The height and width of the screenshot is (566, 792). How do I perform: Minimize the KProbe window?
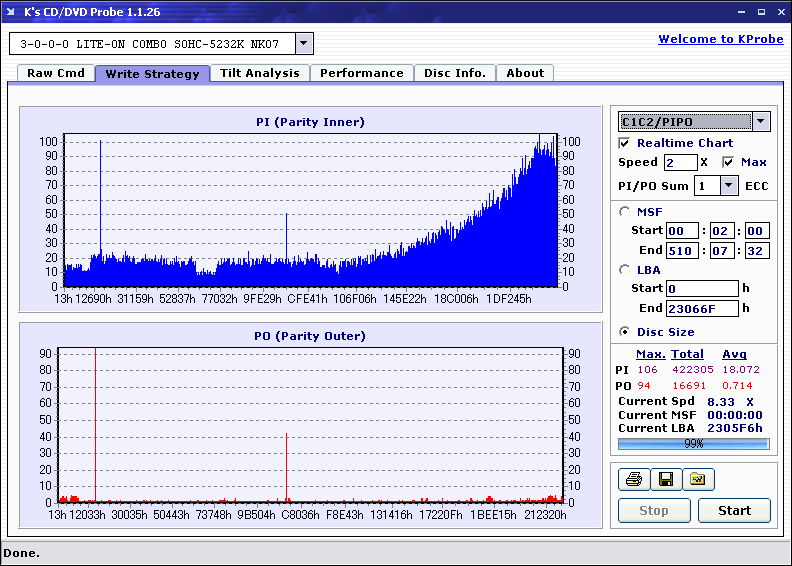[x=741, y=12]
